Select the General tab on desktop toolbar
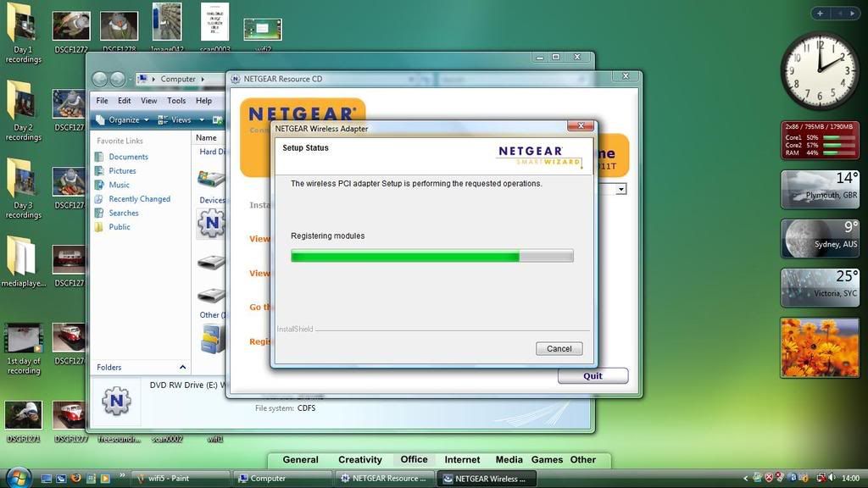 pos(301,460)
